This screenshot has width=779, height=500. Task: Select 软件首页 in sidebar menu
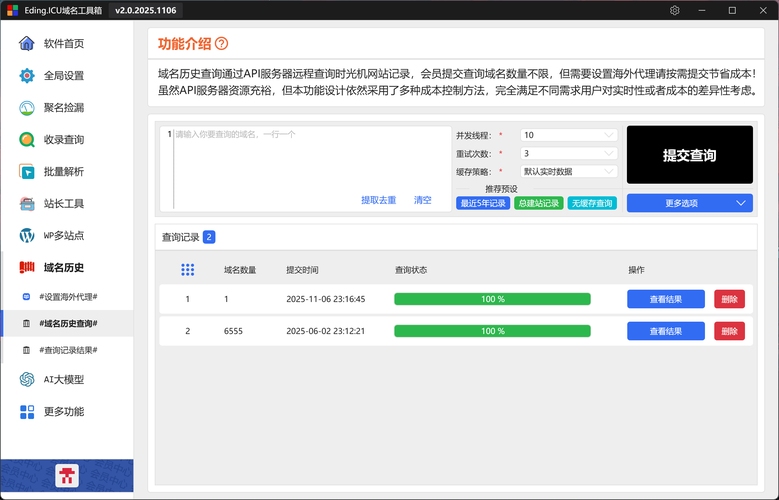pyautogui.click(x=67, y=44)
